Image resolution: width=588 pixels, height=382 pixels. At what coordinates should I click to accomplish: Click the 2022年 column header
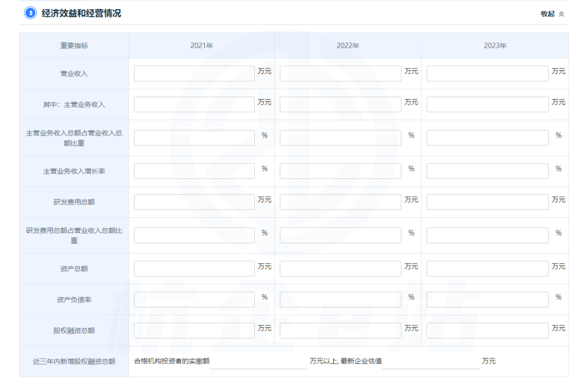pyautogui.click(x=348, y=46)
